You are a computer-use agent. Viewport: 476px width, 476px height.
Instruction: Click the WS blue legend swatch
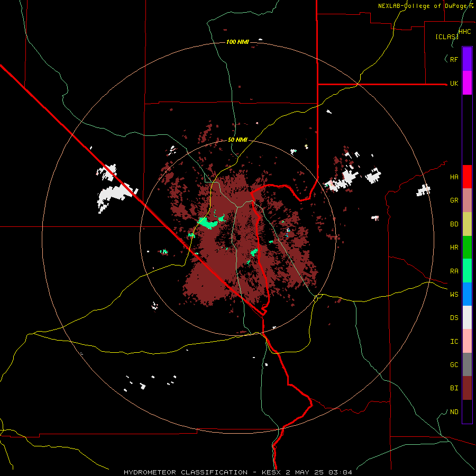tap(467, 294)
